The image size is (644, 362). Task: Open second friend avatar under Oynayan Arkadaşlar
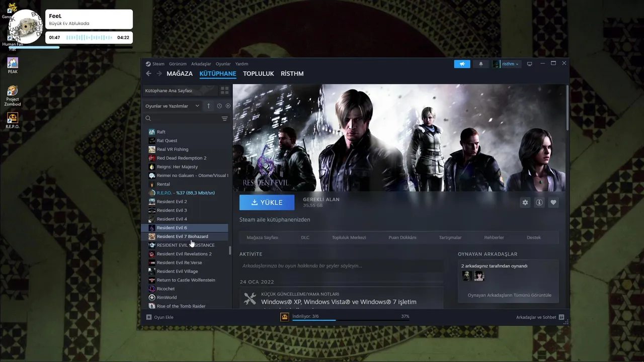(x=479, y=276)
